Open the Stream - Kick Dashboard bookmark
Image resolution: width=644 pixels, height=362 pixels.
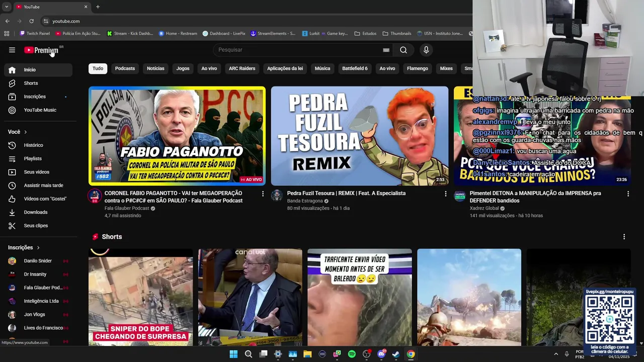[130, 34]
